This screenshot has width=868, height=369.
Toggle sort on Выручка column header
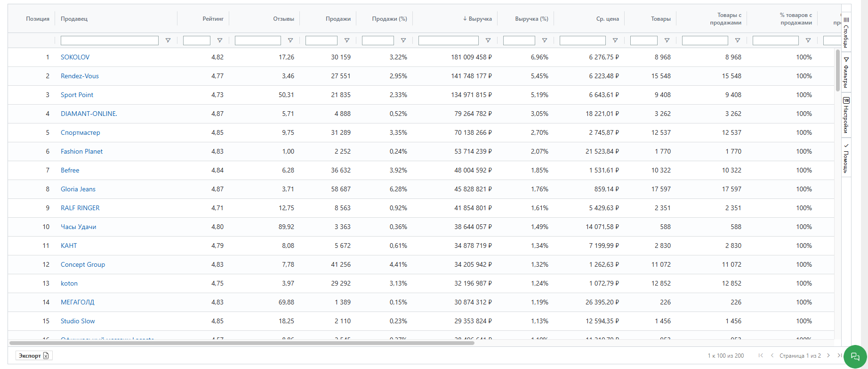(477, 19)
